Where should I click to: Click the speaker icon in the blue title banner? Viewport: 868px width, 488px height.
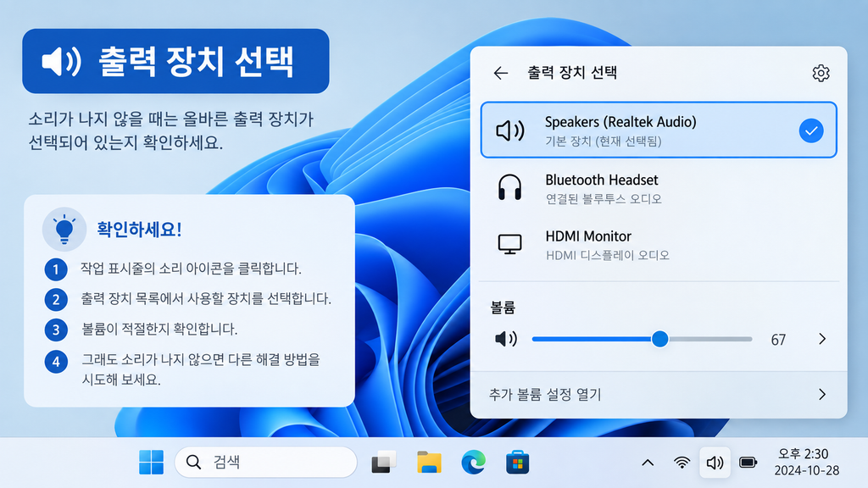pos(61,61)
